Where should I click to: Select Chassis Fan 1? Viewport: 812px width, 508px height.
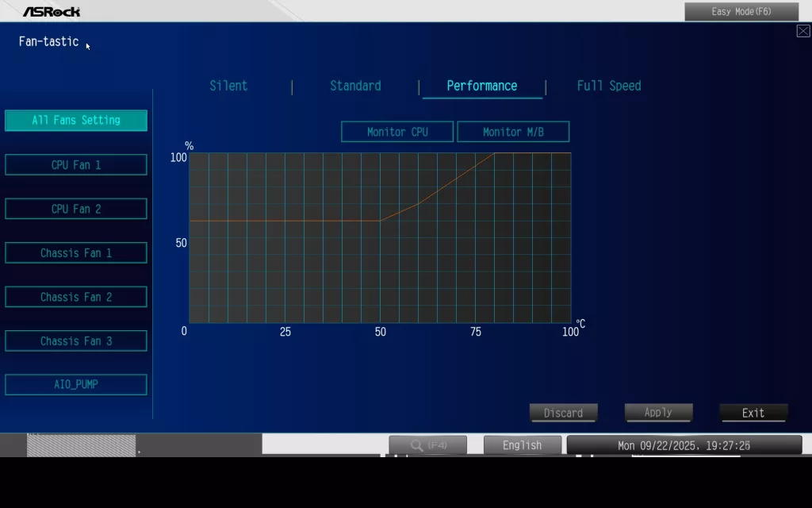(76, 253)
